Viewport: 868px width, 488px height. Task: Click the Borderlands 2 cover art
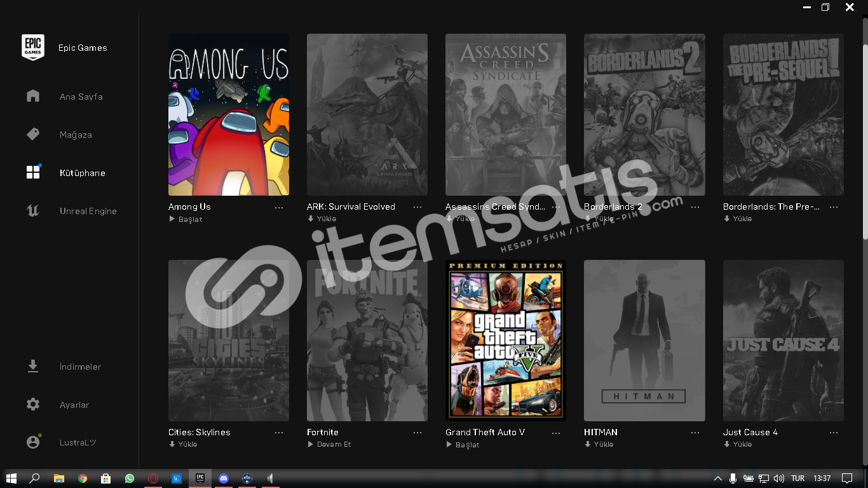pos(644,114)
